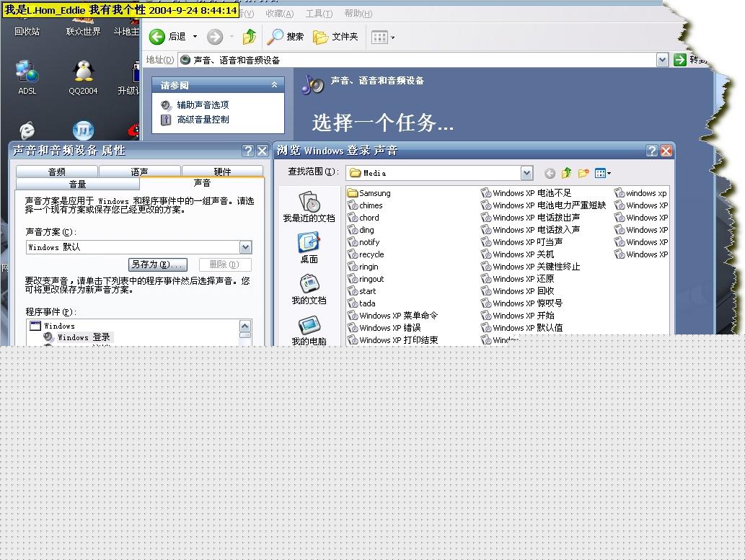Go up one level in browse dialog
This screenshot has width=745, height=560.
(567, 173)
